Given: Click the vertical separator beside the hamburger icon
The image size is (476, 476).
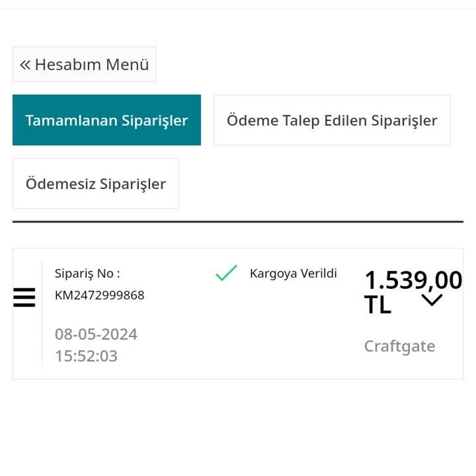Looking at the screenshot, I should [42, 313].
